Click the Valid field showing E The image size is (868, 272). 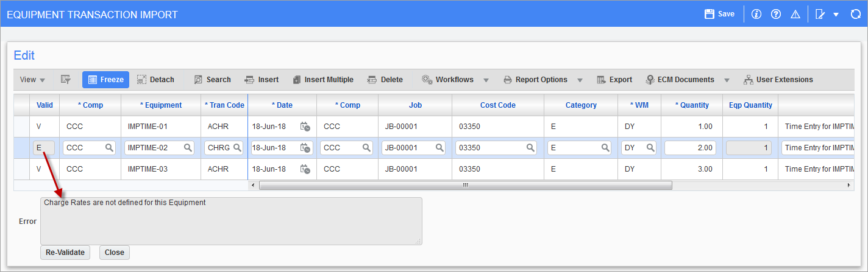[x=44, y=148]
